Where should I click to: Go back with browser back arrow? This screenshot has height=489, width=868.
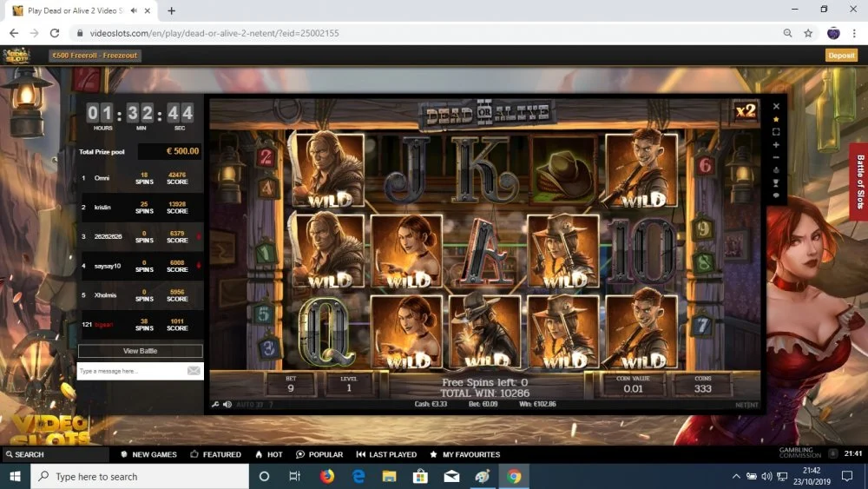coord(14,33)
